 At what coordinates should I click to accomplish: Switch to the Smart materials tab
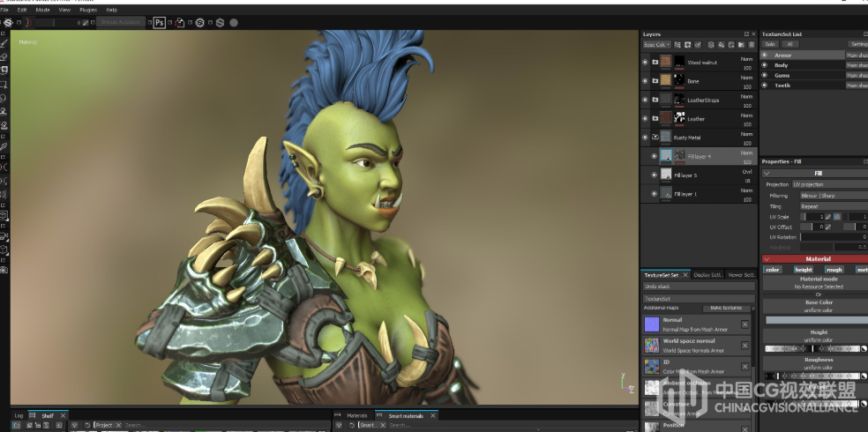406,415
